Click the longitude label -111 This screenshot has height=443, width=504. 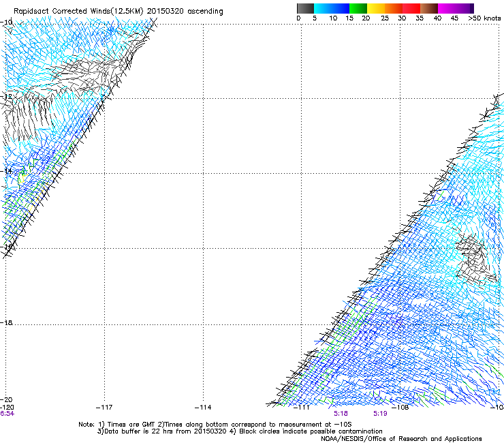coord(302,408)
